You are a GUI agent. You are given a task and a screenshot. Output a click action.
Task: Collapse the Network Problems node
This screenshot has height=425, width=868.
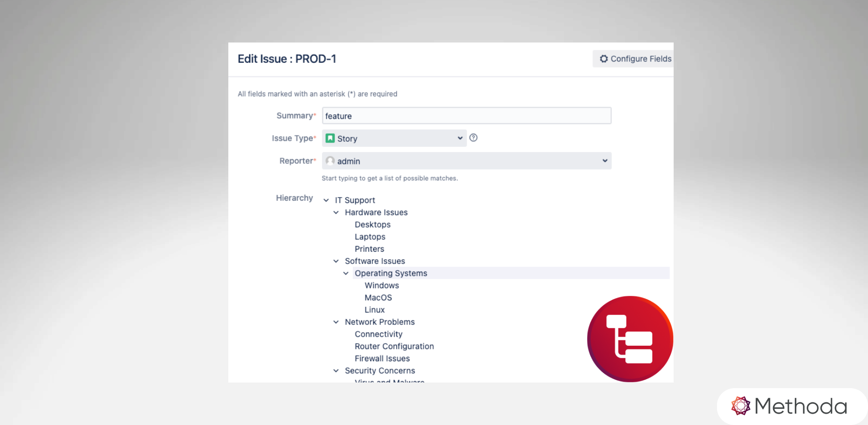point(336,322)
